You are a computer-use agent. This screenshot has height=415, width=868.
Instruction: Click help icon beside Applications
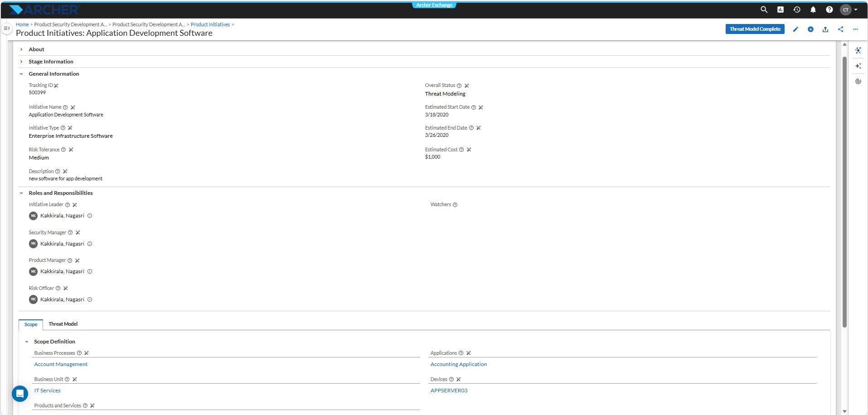(461, 353)
